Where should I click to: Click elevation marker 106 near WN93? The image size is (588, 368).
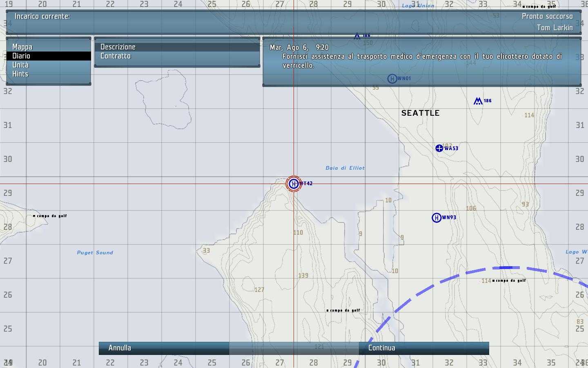pyautogui.click(x=471, y=209)
